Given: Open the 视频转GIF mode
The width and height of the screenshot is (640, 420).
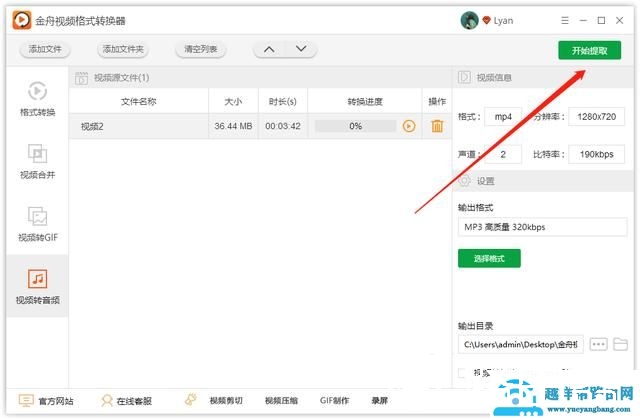Looking at the screenshot, I should coord(37,224).
